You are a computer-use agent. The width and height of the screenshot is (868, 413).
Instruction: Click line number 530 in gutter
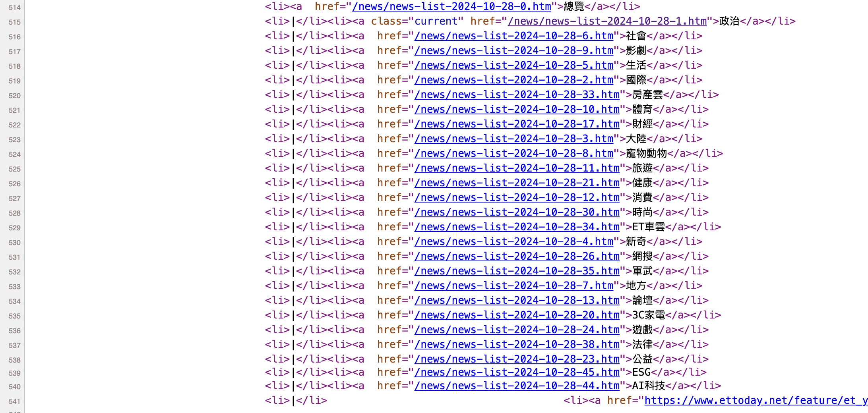point(15,243)
